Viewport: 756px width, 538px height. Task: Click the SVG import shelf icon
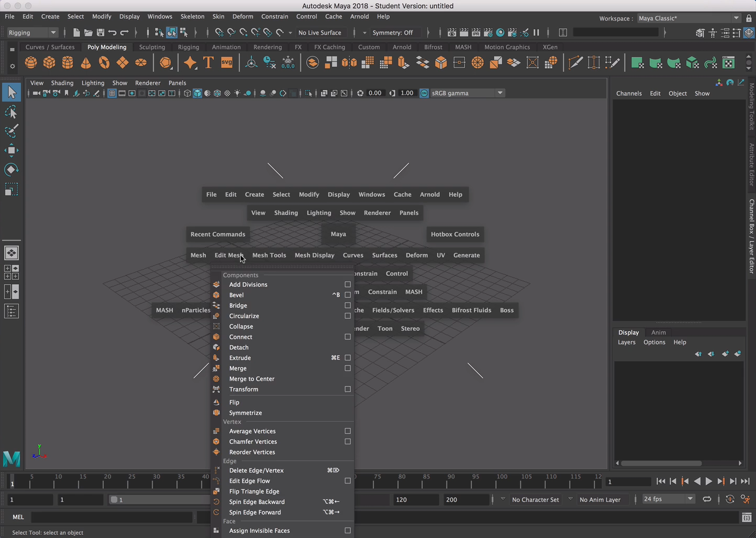(x=227, y=63)
